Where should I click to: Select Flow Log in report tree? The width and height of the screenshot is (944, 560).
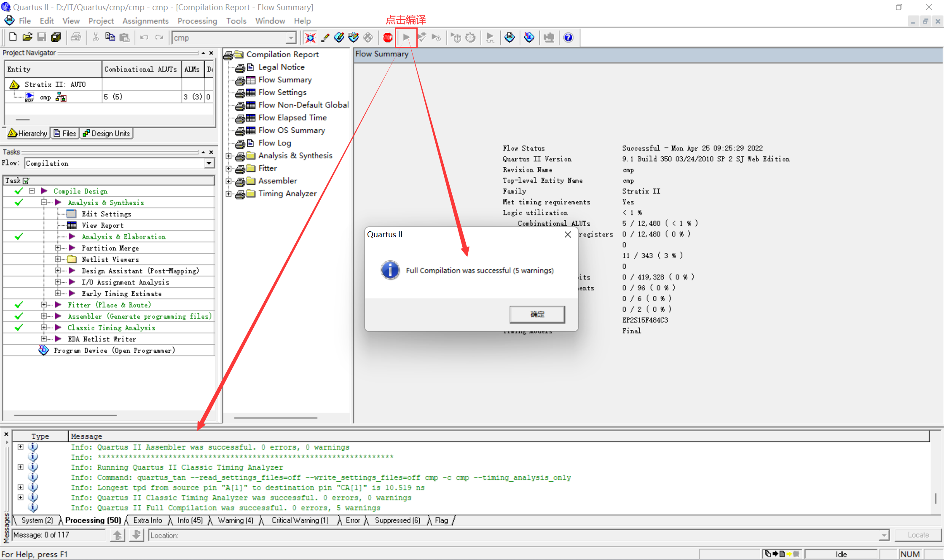(275, 143)
